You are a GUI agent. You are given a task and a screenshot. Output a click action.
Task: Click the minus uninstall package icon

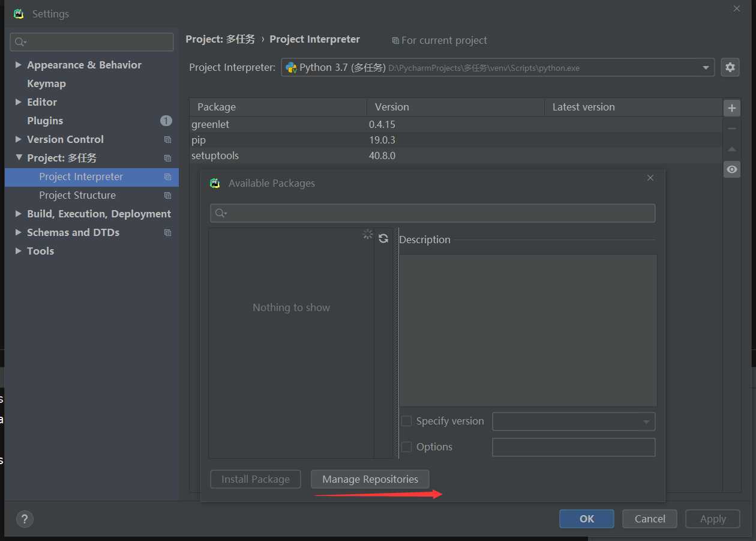(731, 128)
